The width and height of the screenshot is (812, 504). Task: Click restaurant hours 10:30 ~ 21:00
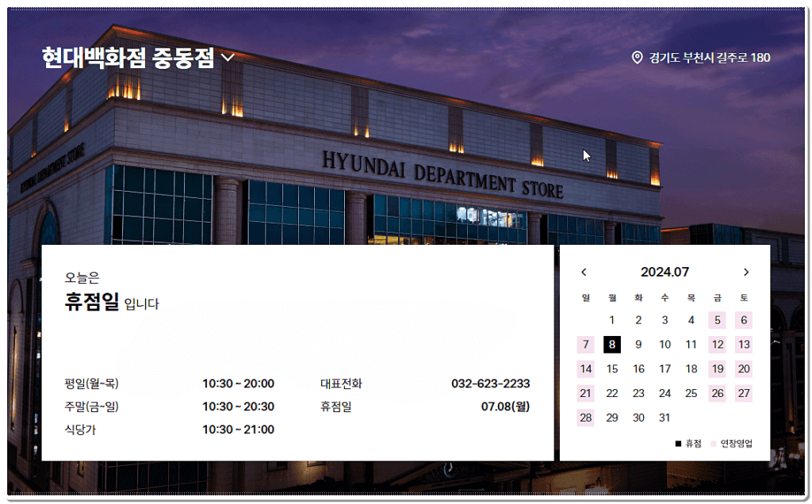pos(238,430)
